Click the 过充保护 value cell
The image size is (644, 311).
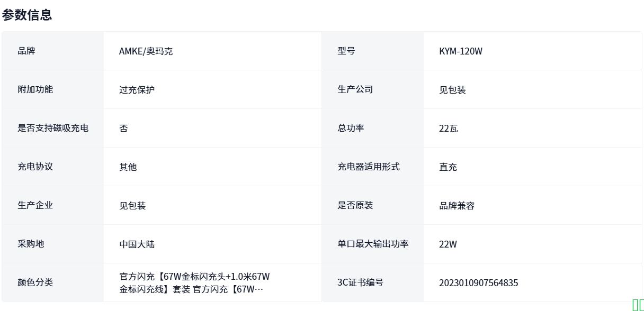(137, 90)
